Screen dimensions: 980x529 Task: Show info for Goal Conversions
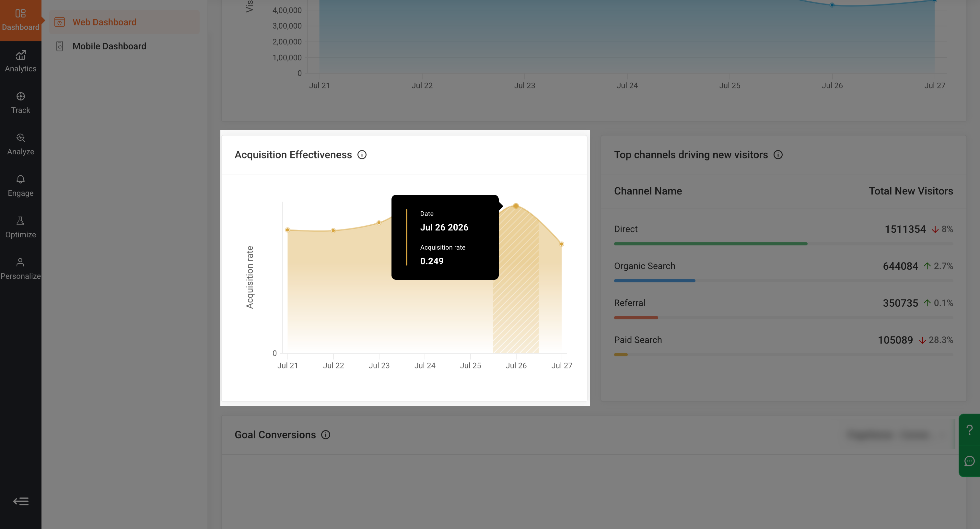click(326, 435)
